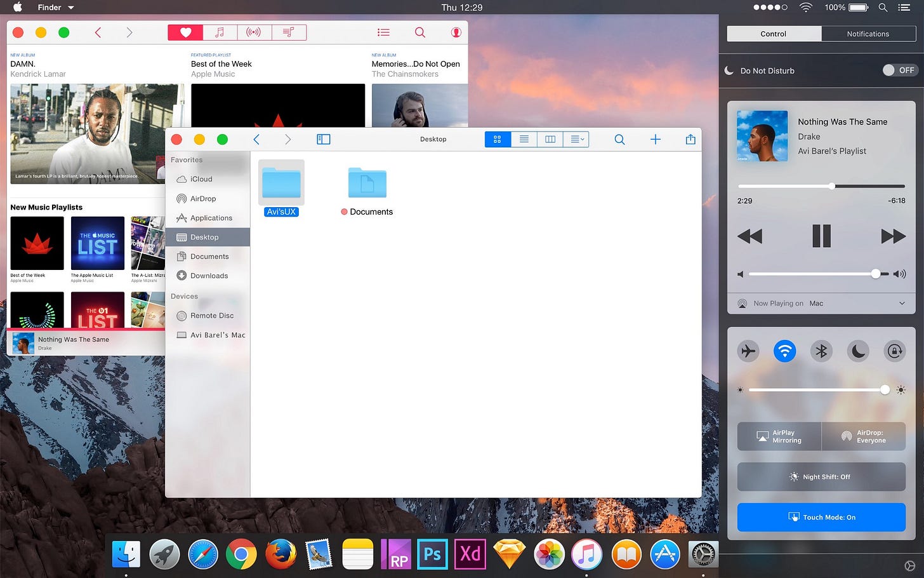Click the Finder window search icon
Image resolution: width=924 pixels, height=578 pixels.
point(620,139)
